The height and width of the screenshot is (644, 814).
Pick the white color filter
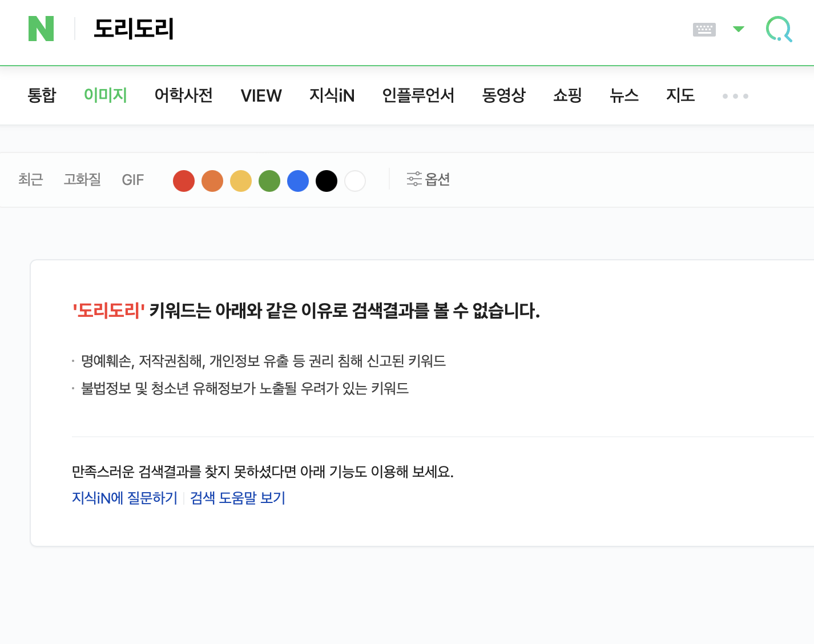pyautogui.click(x=355, y=181)
